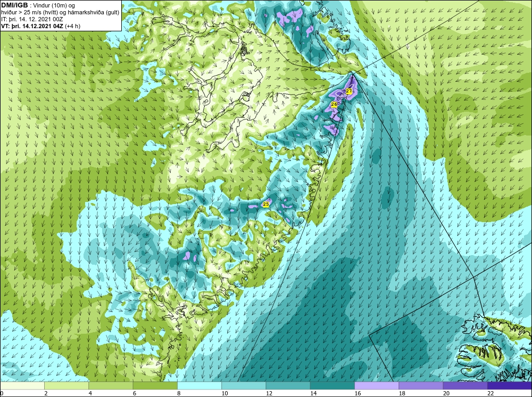
Task: Click the 'hviður > 25 m/s (hvítt)' line
Action: [x=29, y=13]
